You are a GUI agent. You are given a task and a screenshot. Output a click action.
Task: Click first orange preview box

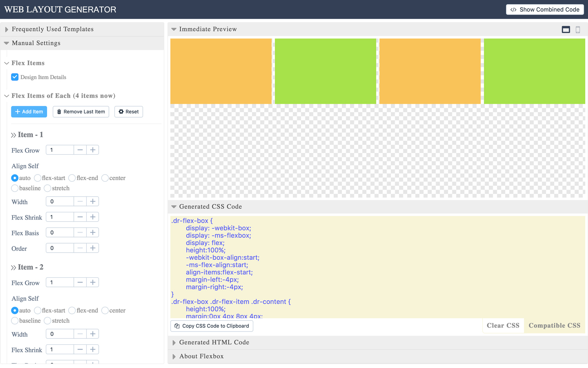tap(221, 71)
